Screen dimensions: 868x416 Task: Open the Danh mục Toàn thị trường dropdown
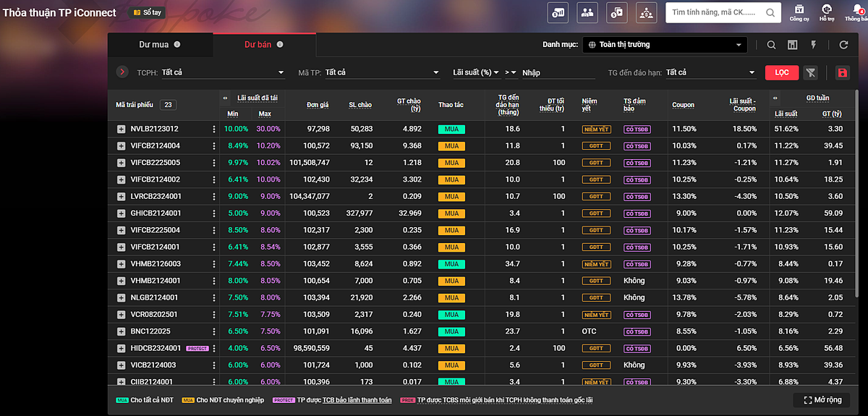pos(665,45)
